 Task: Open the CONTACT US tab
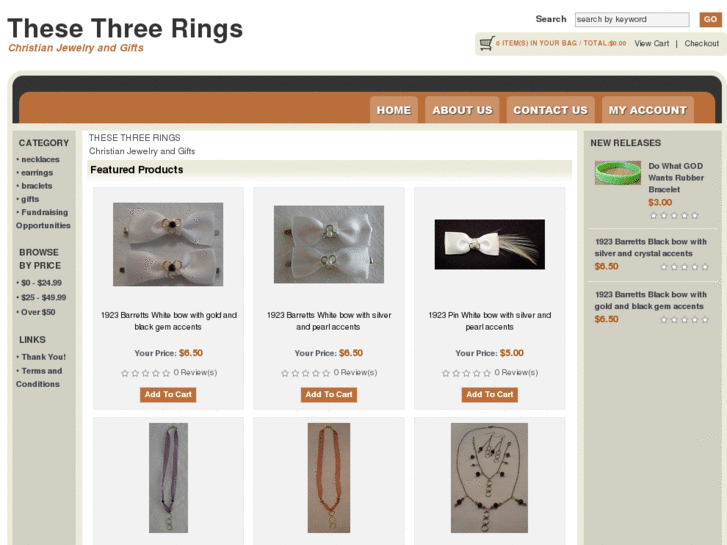point(550,110)
